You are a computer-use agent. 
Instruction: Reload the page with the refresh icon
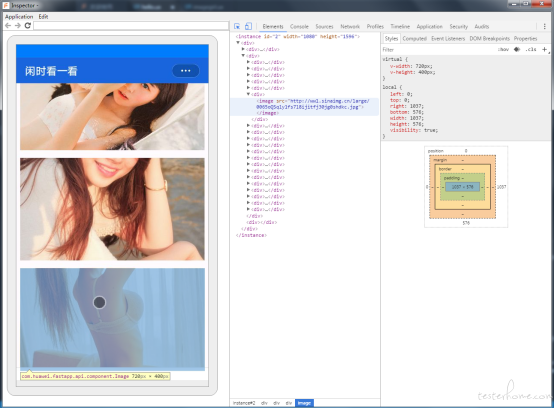28,25
